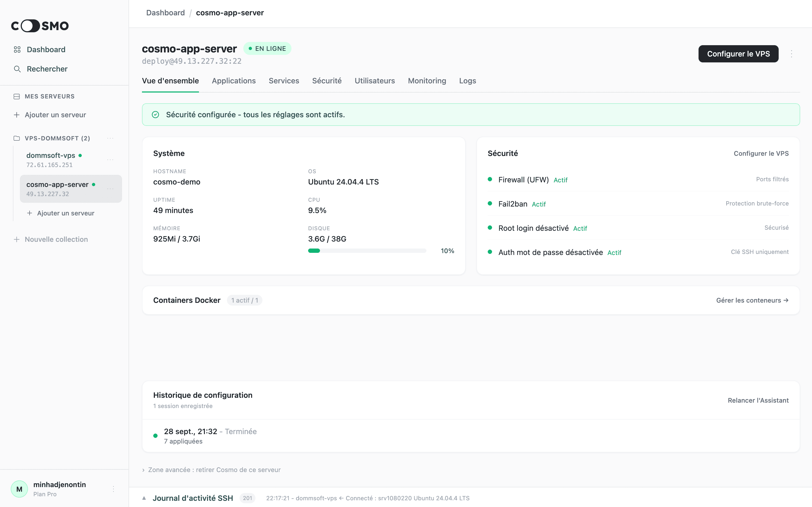Image resolution: width=812 pixels, height=507 pixels.
Task: Open cosmo-app-server row options menu
Action: click(x=110, y=189)
